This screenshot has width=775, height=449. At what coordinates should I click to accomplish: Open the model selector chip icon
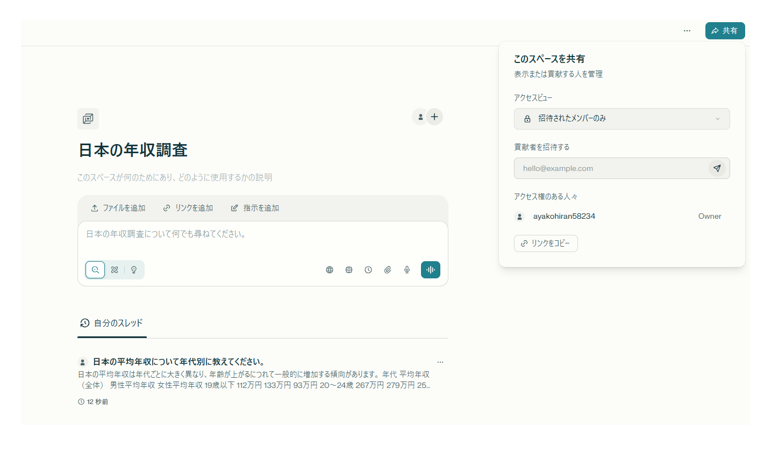[x=349, y=270]
